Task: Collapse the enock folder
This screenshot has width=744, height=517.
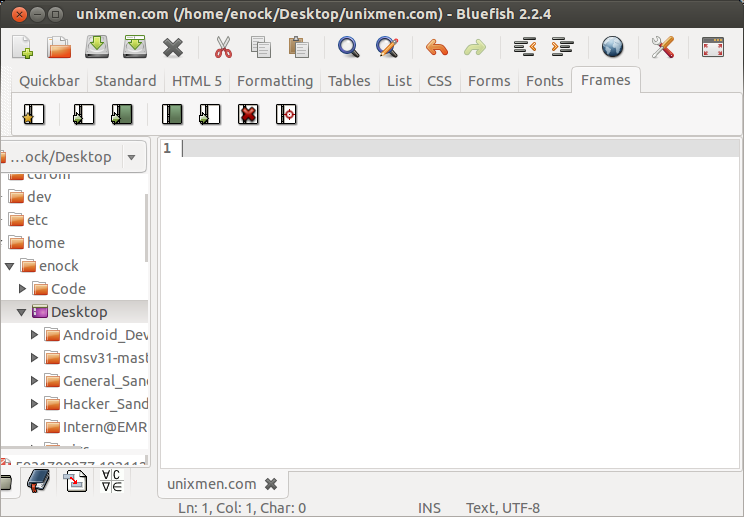Action: 9,266
